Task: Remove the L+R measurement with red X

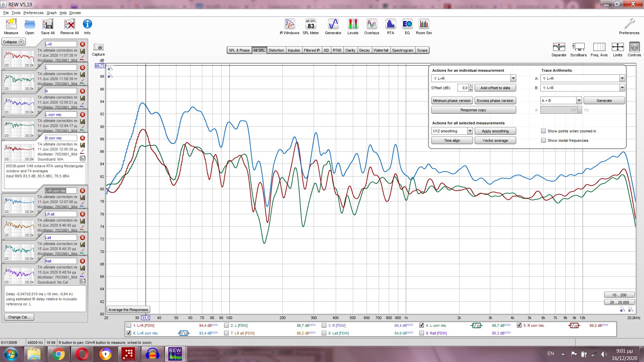Action: [x=83, y=44]
